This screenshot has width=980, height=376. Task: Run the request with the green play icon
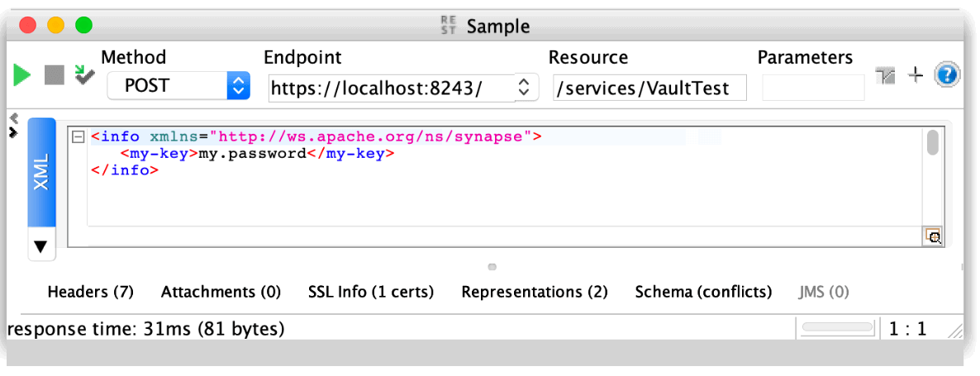[x=22, y=75]
